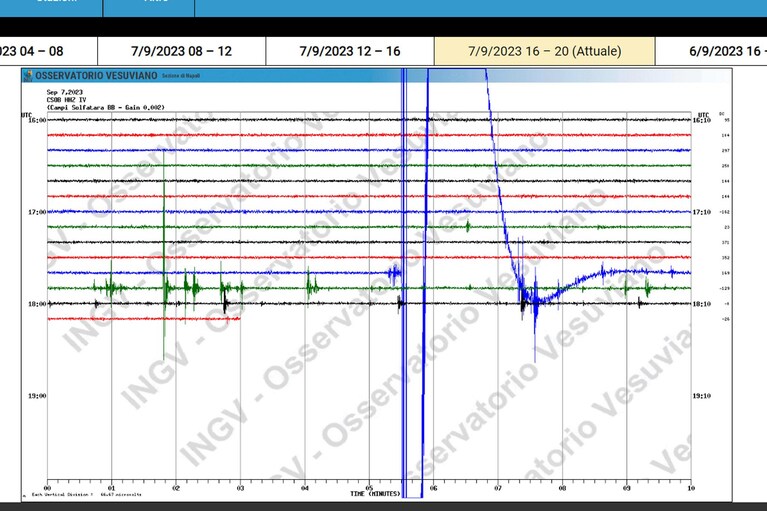Click the 18:00 UTC label on left axis
This screenshot has width=767, height=511.
pyautogui.click(x=37, y=304)
